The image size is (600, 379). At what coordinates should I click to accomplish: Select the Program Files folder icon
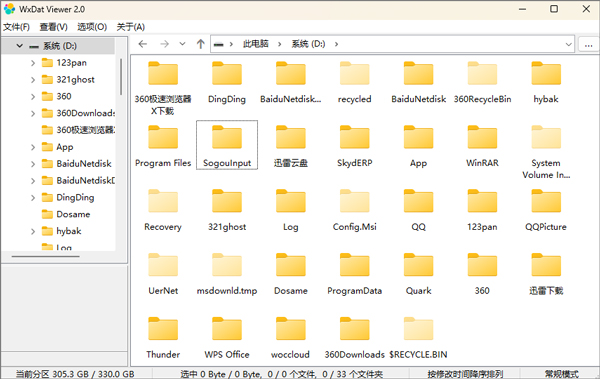pyautogui.click(x=163, y=137)
